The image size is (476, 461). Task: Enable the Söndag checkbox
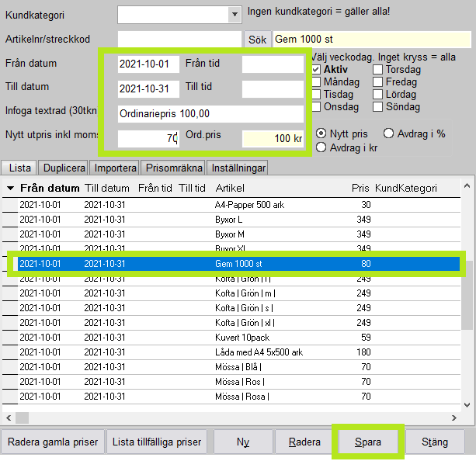tap(378, 107)
